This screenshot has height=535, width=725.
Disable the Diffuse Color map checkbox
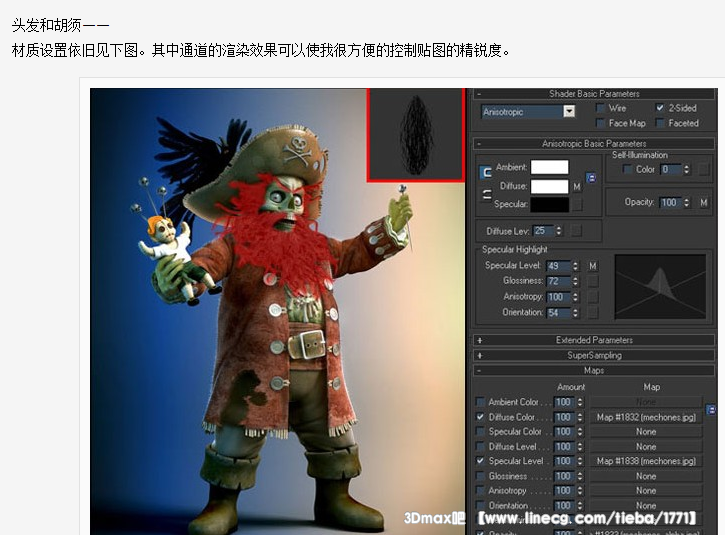pyautogui.click(x=480, y=417)
